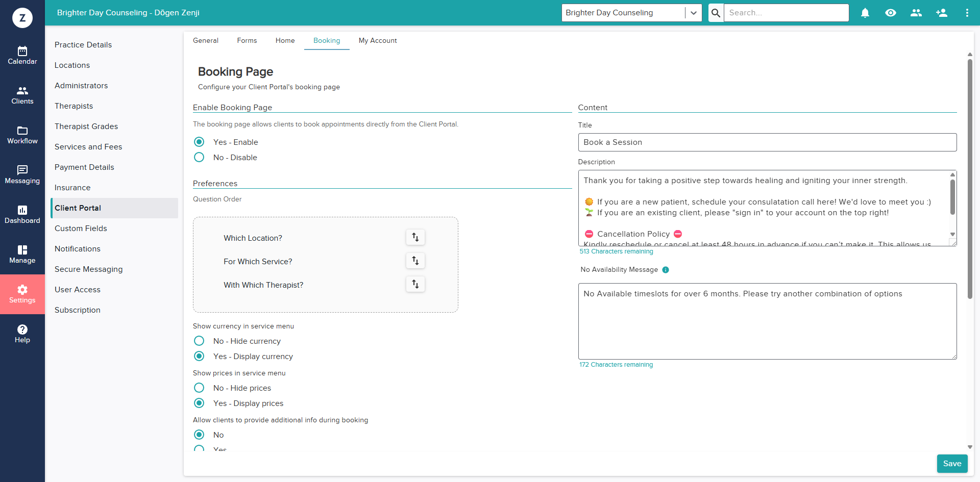This screenshot has width=980, height=482.
Task: Open Secure Messaging settings
Action: [x=114, y=269]
